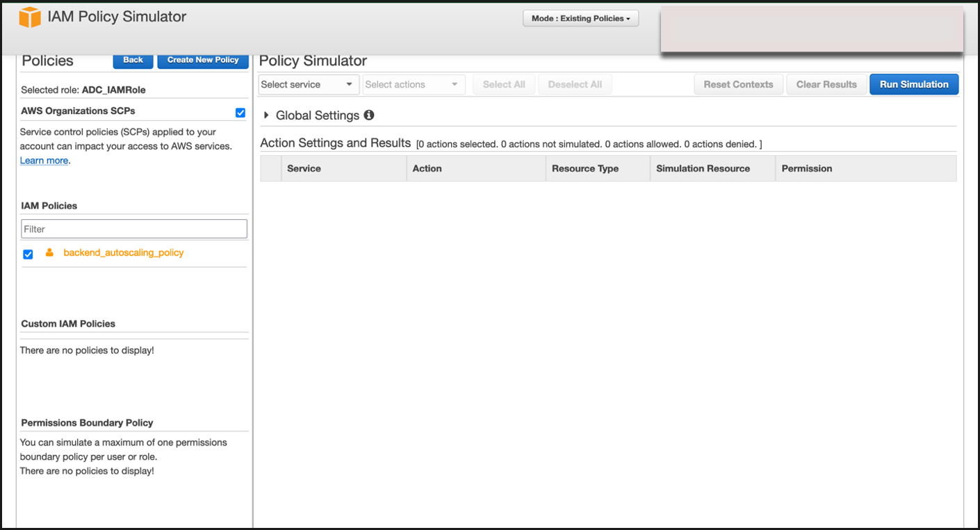Click the Global Settings info icon
980x530 pixels.
pyautogui.click(x=369, y=115)
